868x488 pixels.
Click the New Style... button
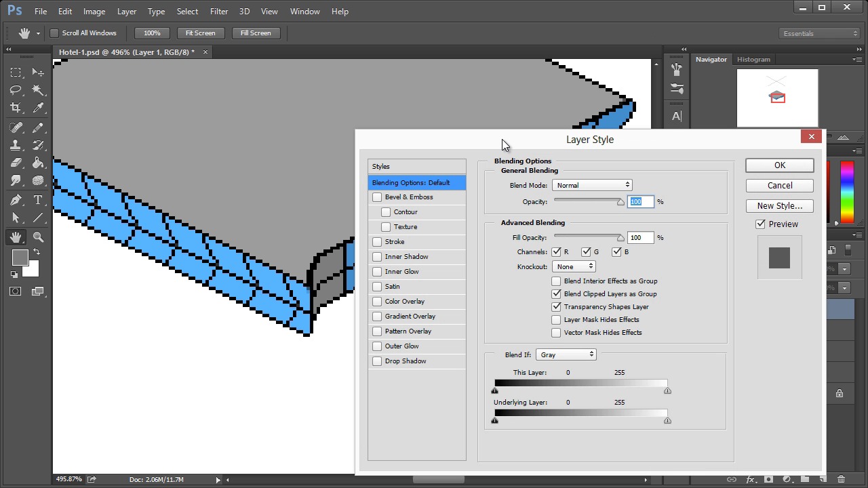click(779, 206)
